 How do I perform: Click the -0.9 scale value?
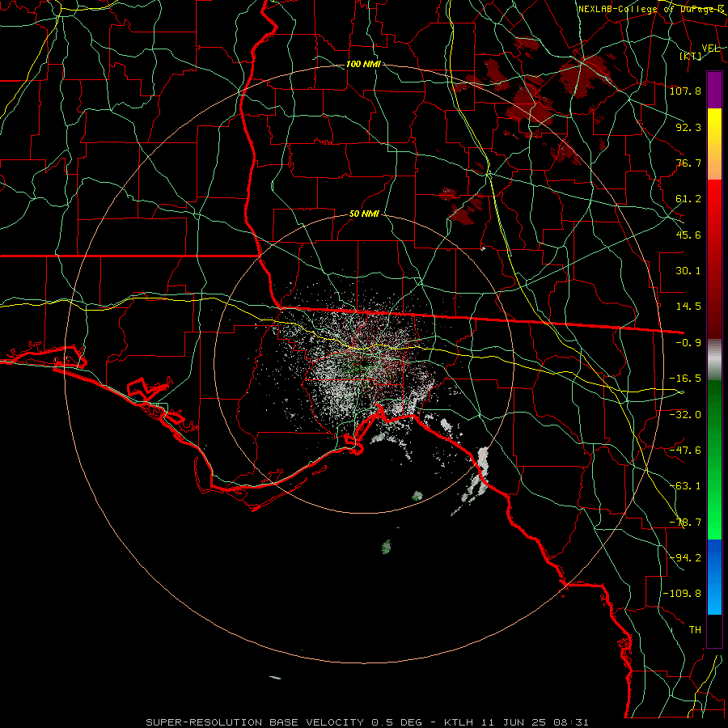688,343
